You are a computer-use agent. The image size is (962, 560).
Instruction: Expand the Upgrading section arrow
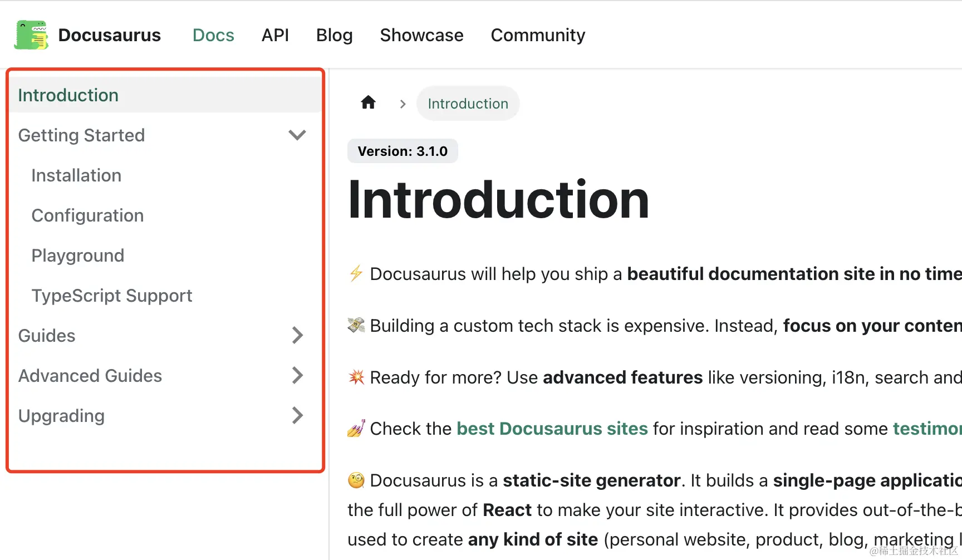tap(297, 415)
